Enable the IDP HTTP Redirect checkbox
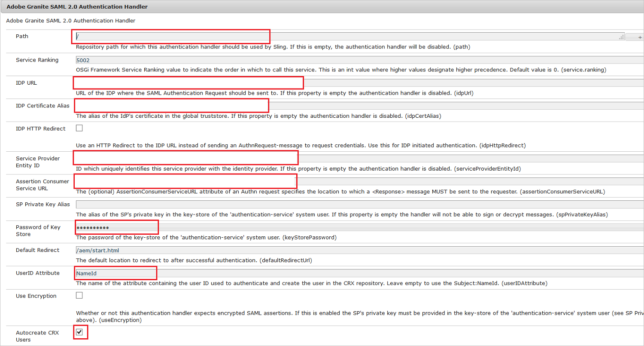Screen dimensions: 644x346 [79, 128]
